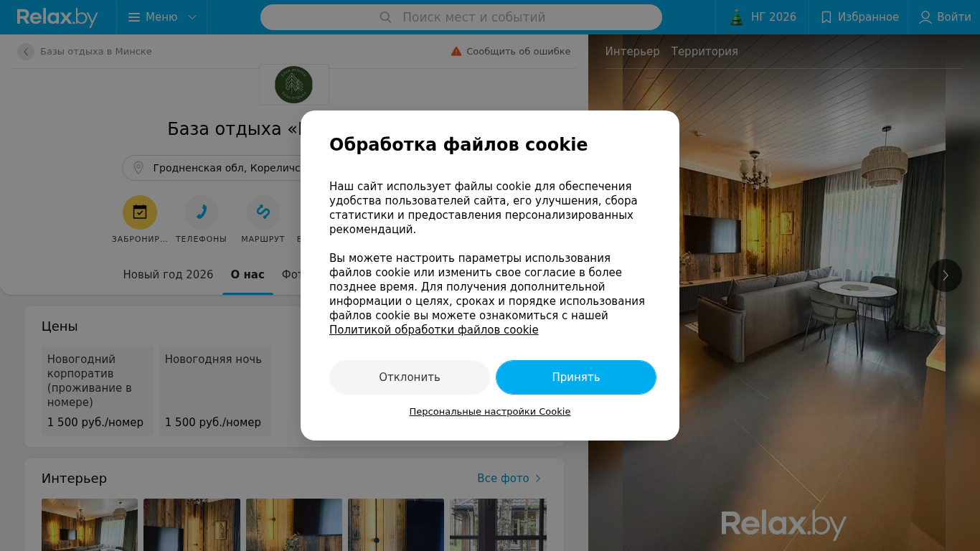The height and width of the screenshot is (551, 980).
Task: Decline cookies with Отклонить button
Action: click(x=410, y=377)
